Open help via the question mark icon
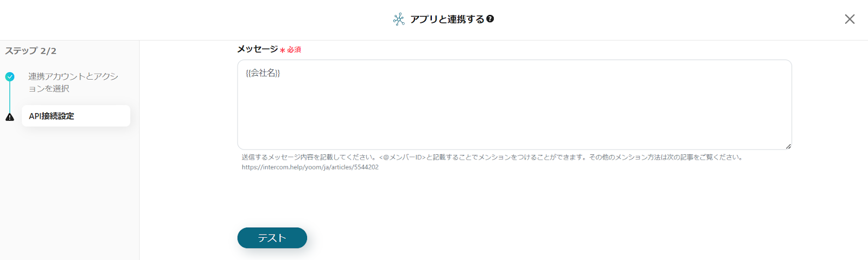 tap(490, 19)
